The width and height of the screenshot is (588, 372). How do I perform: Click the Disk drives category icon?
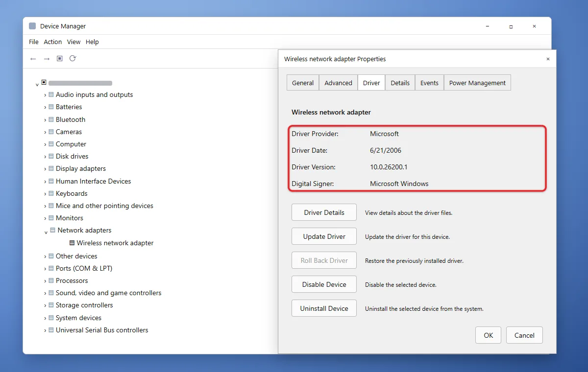(51, 157)
